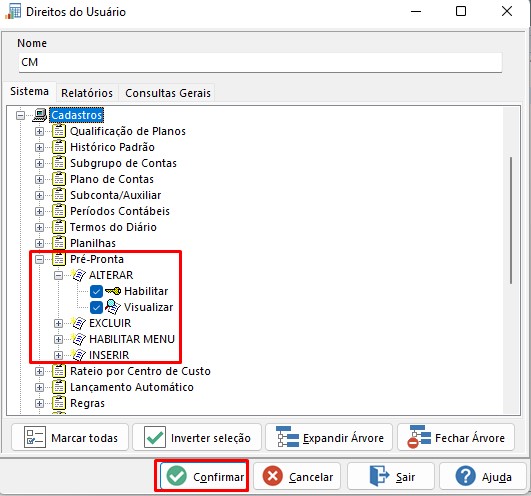Collapse the ALTERAR node

[58, 275]
